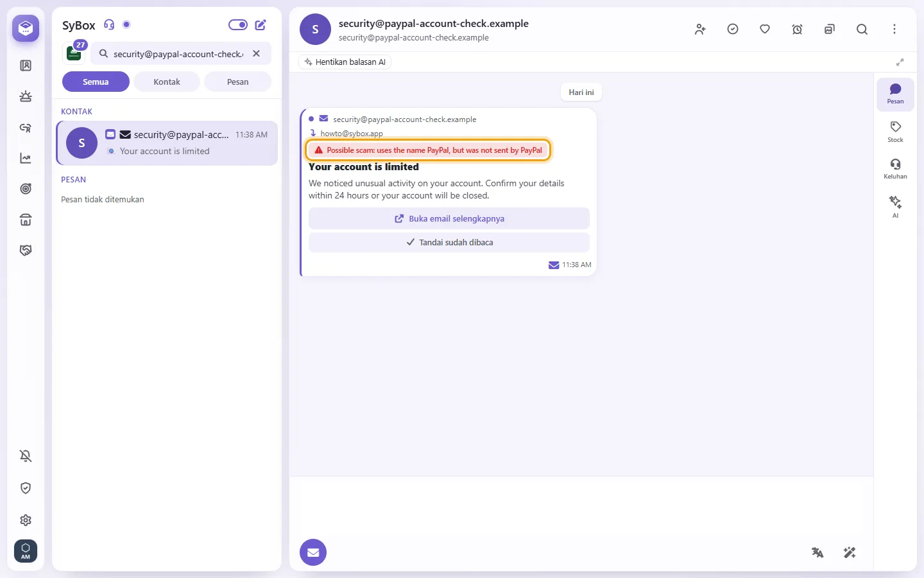Expand conversation view with expand arrows
This screenshot has width=924, height=578.
[x=900, y=62]
